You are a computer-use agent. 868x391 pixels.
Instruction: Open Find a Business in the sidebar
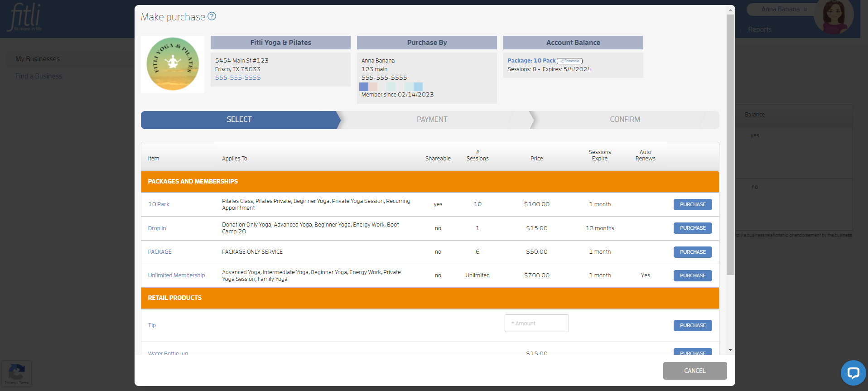pos(39,76)
